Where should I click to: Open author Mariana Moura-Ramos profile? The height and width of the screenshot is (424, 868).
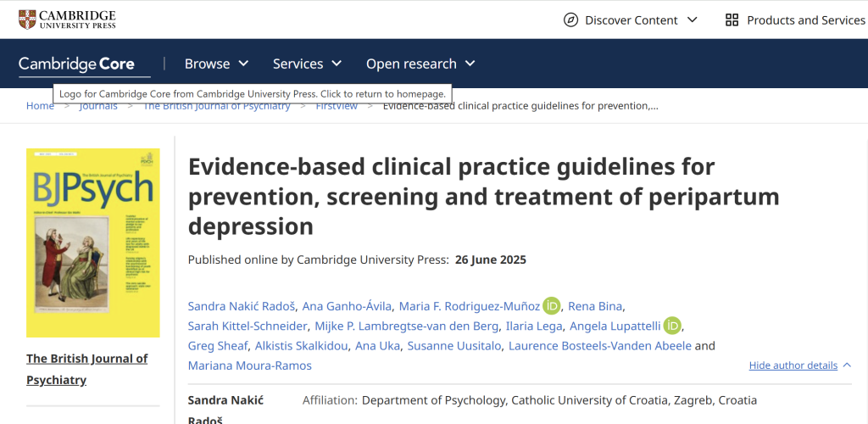pos(249,365)
